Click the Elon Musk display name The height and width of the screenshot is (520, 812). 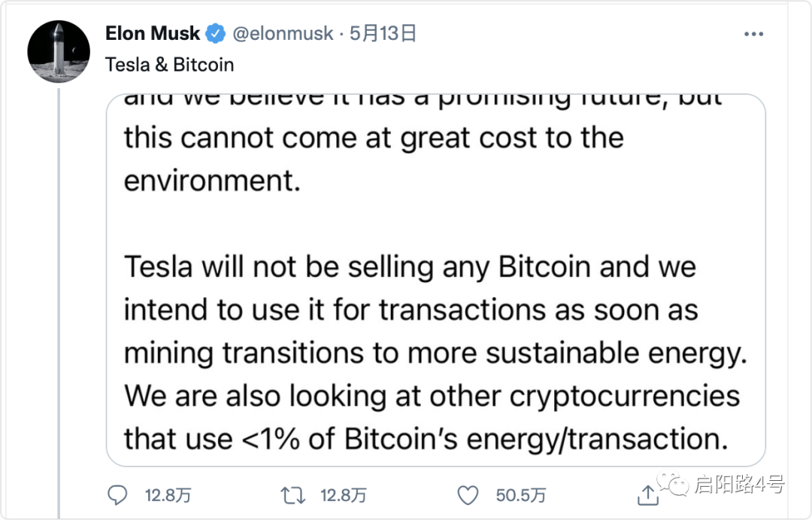coord(152,34)
